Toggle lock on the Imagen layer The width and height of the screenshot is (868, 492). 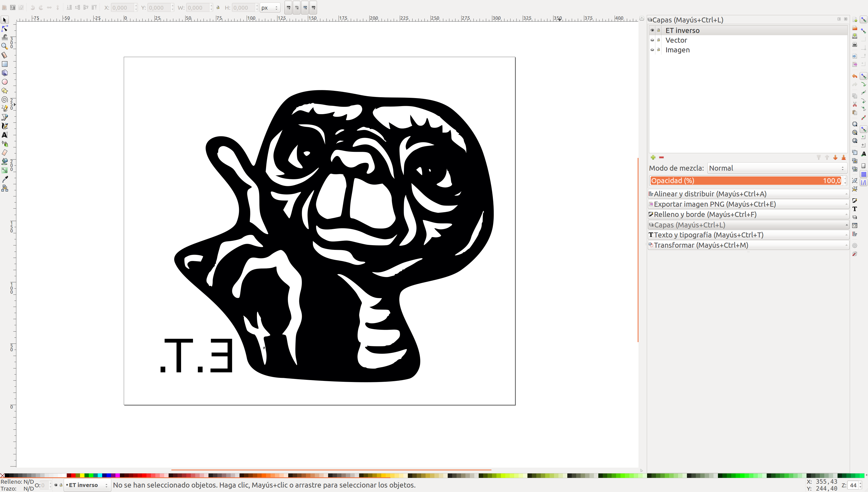coord(658,50)
